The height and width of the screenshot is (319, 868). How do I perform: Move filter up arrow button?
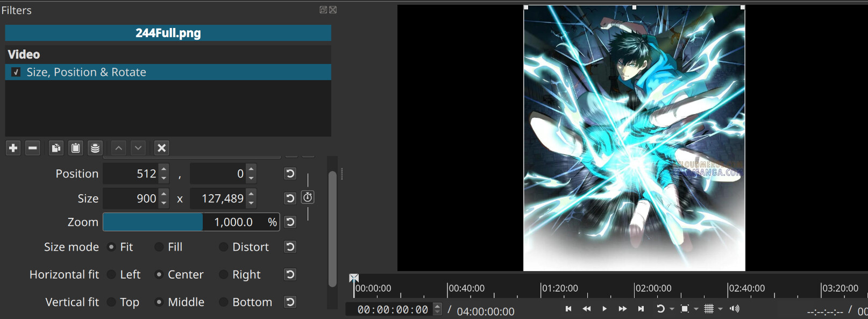119,148
